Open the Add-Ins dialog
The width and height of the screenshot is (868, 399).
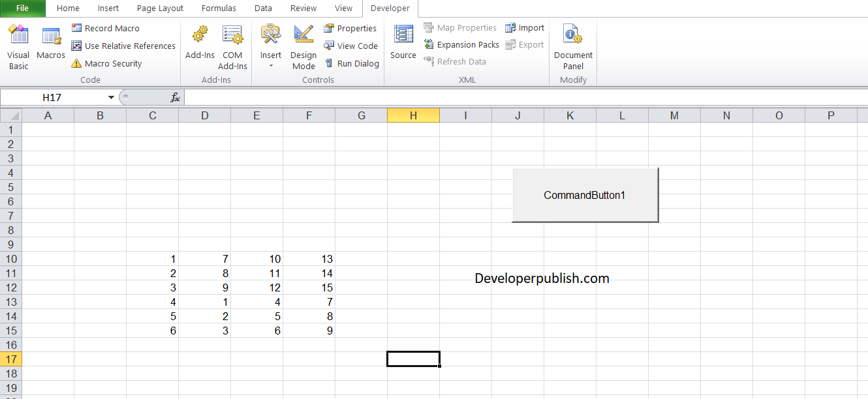200,42
